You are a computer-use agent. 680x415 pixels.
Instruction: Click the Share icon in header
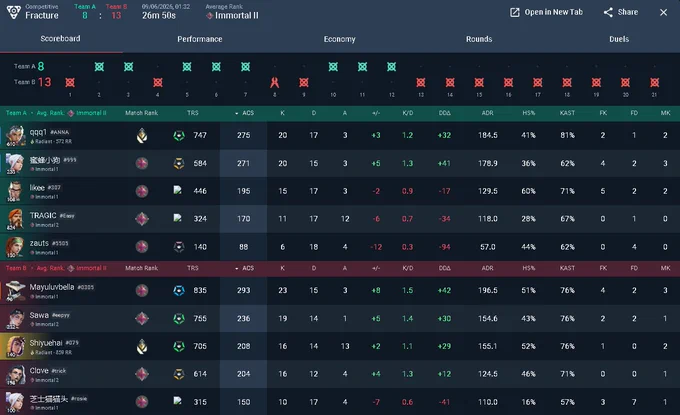pyautogui.click(x=608, y=12)
